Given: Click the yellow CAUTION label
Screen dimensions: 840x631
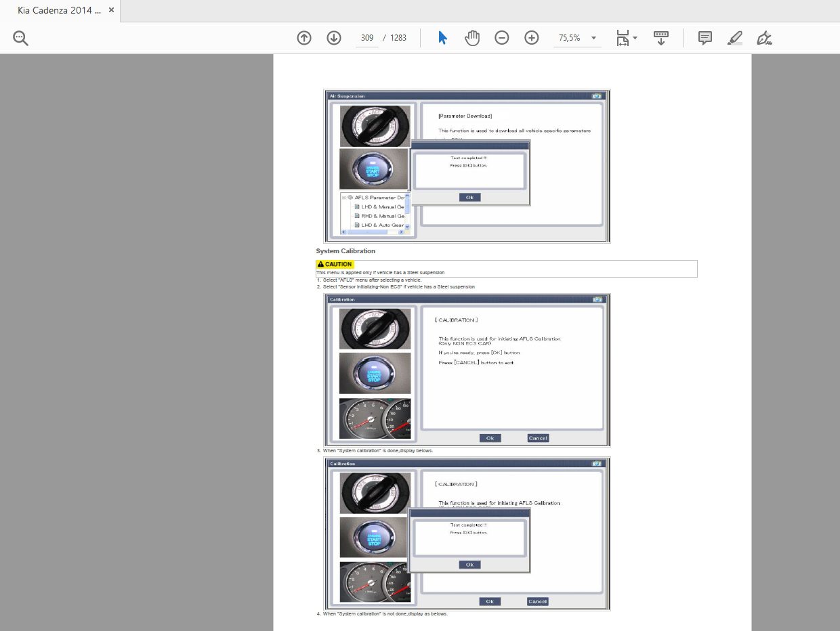Looking at the screenshot, I should [335, 264].
